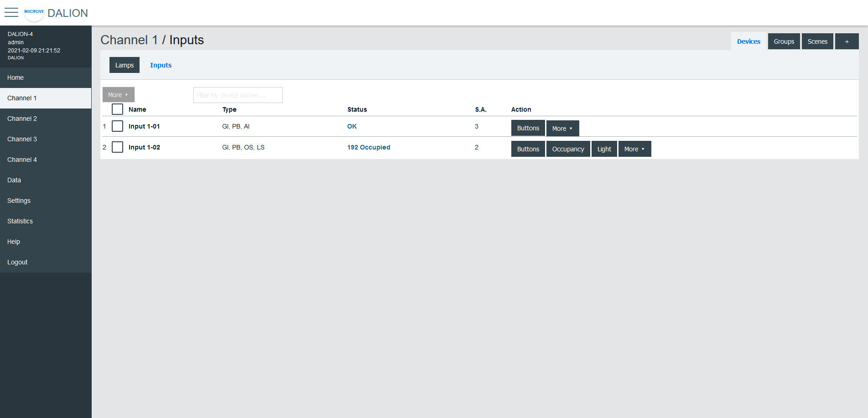Screen dimensions: 868x418
Task: Check the box for Input 1-02
Action: [x=117, y=147]
